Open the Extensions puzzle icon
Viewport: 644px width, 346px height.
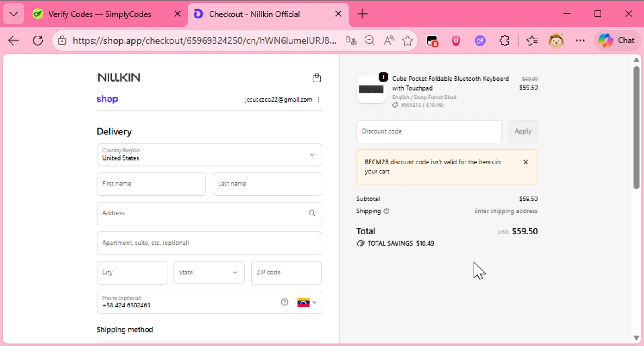[504, 41]
